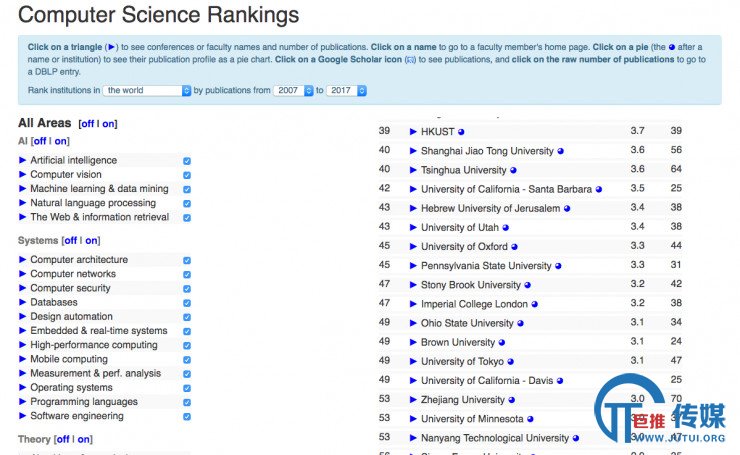Open Ohio State University pie chart

(520, 323)
